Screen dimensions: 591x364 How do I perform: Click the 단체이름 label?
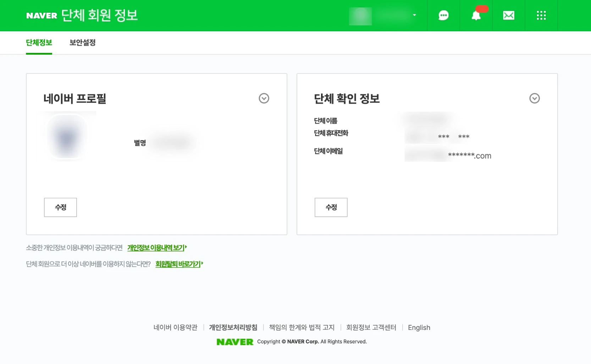pos(325,121)
